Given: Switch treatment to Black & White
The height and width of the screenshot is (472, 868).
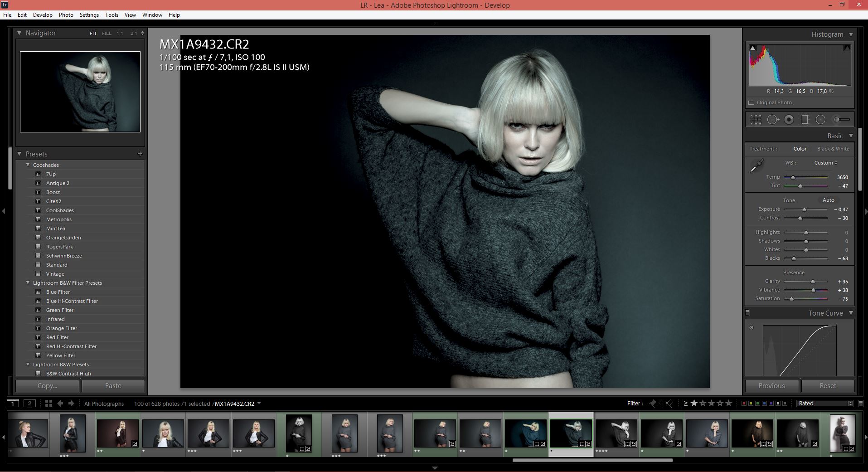Looking at the screenshot, I should point(833,149).
